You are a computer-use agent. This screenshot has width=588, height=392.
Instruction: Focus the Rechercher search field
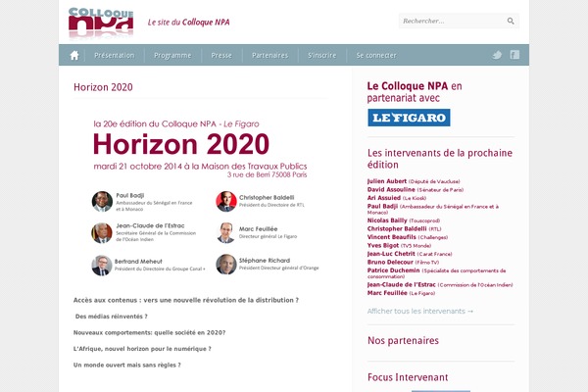[459, 21]
